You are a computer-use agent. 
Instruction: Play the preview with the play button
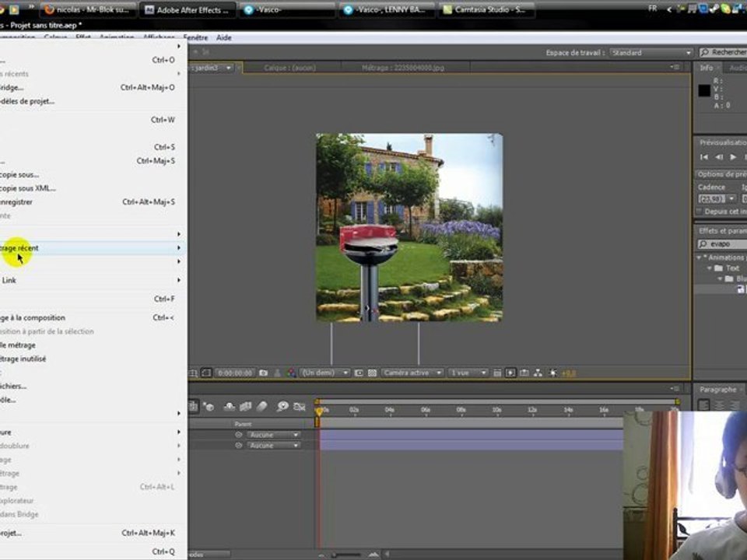733,157
